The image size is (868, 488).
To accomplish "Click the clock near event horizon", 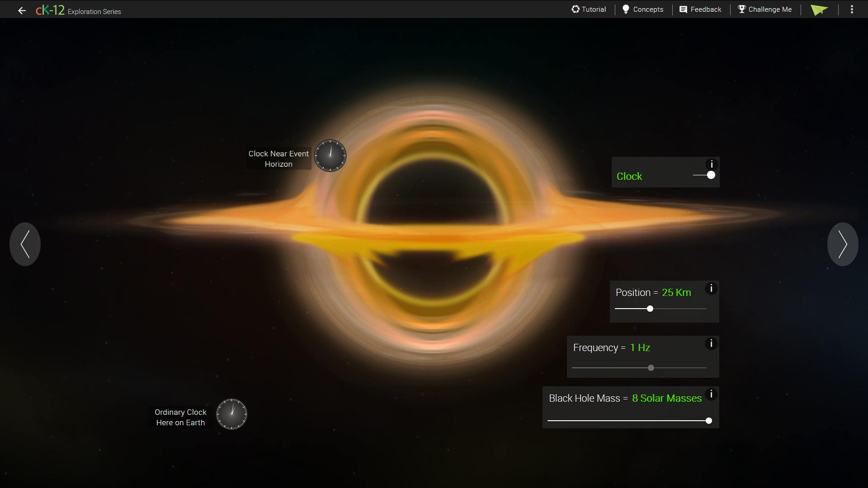I will 330,155.
